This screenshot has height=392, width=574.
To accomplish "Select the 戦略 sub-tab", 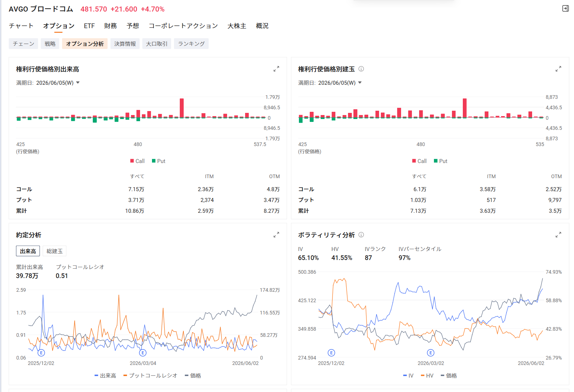I will pyautogui.click(x=50, y=44).
